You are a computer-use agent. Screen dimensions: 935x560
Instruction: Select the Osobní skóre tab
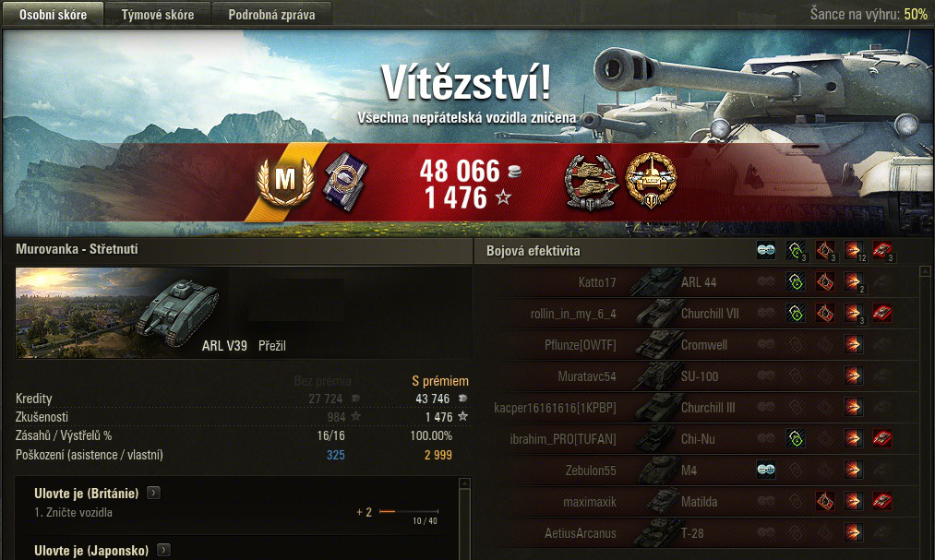tap(53, 14)
